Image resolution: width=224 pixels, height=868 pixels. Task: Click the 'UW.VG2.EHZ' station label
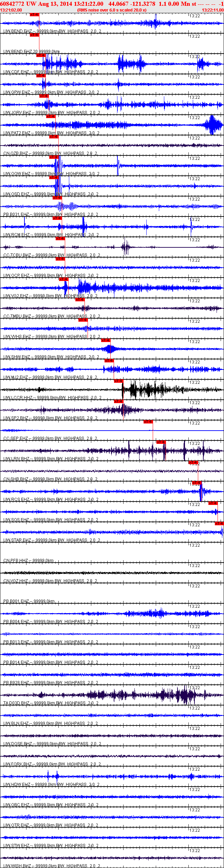(x=16, y=296)
